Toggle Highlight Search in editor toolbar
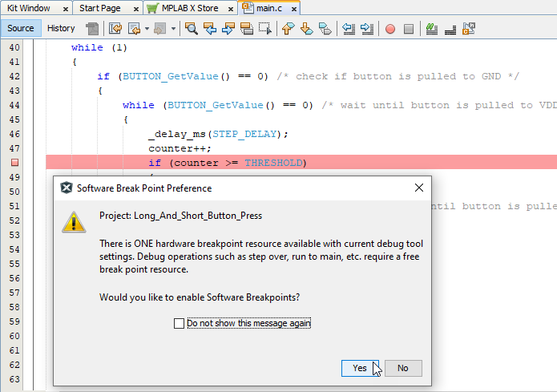The image size is (557, 392). click(x=245, y=29)
